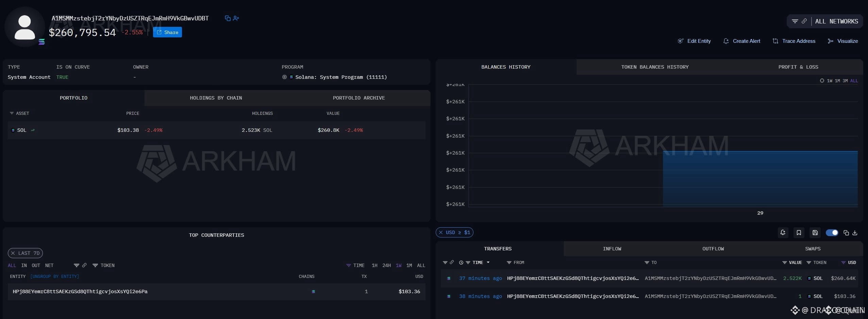Open Visualize view

[x=843, y=41]
